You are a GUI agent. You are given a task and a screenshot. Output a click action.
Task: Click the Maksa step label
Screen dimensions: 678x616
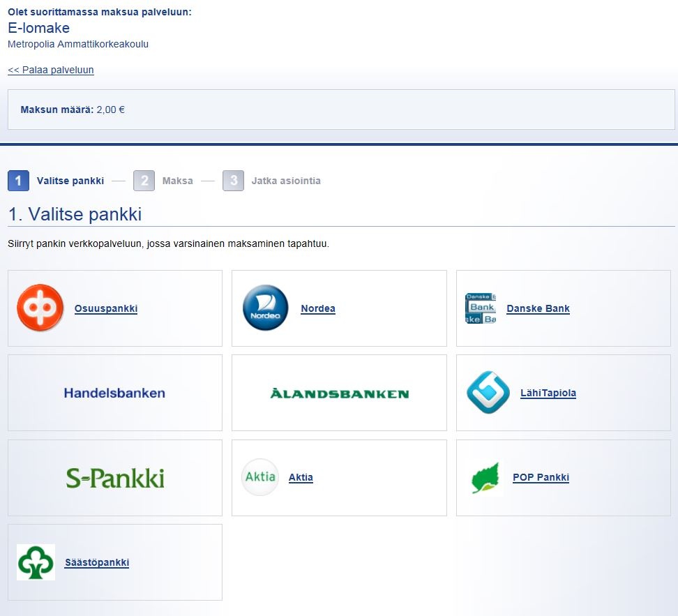point(178,181)
